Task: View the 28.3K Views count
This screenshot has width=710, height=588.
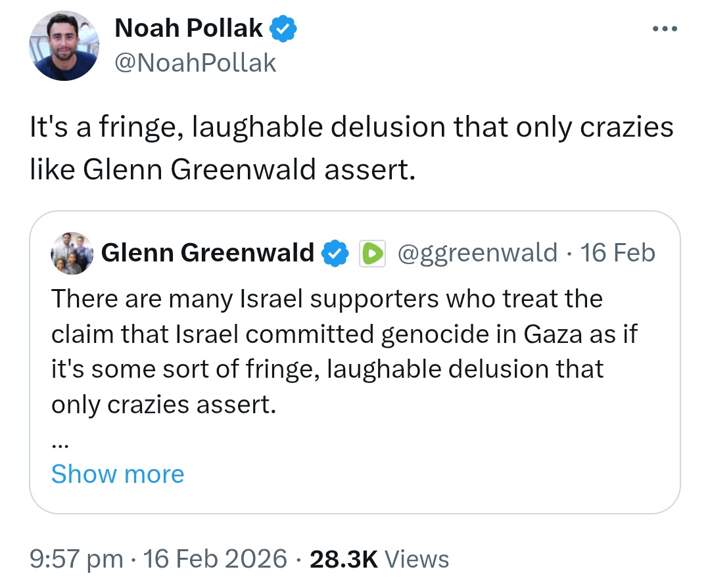Action: click(x=379, y=559)
